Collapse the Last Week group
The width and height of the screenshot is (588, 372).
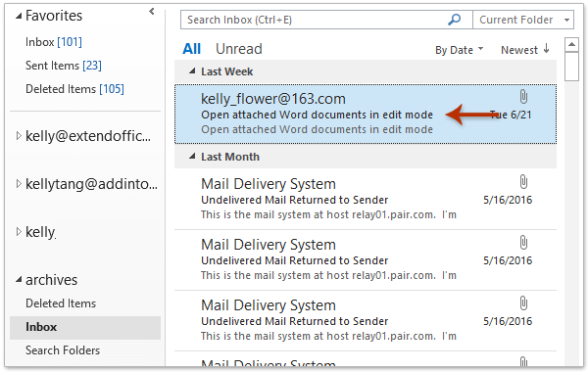pyautogui.click(x=192, y=70)
